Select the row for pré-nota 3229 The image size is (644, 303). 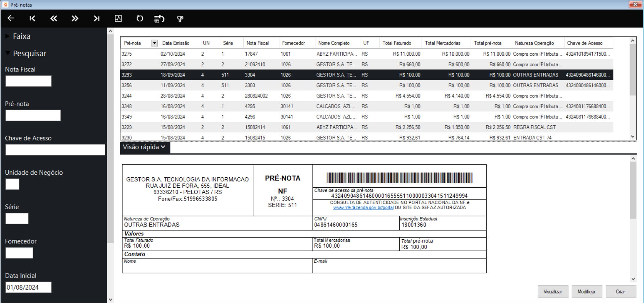pos(367,127)
